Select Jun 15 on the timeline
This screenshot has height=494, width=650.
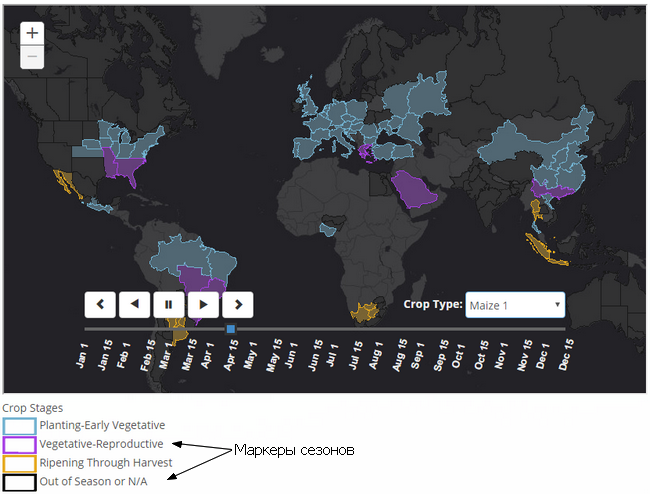pyautogui.click(x=315, y=355)
